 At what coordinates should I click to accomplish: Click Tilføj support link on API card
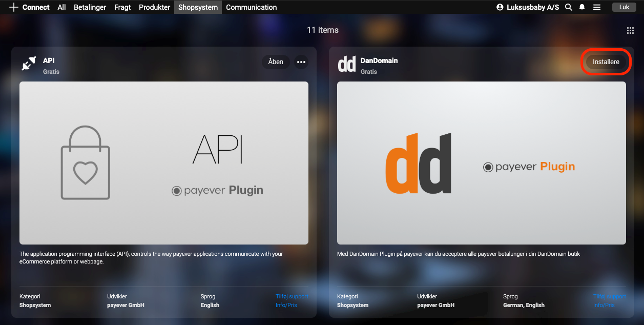[x=292, y=296]
